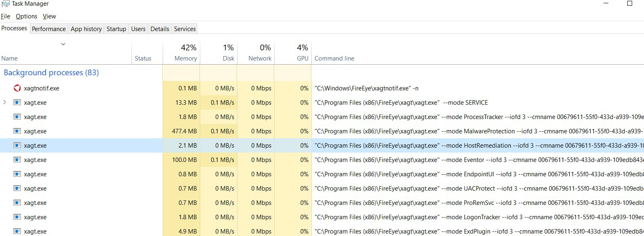Click the icon of the xagt.exe ProRemSvc row
This screenshot has width=644, height=236.
(17, 202)
